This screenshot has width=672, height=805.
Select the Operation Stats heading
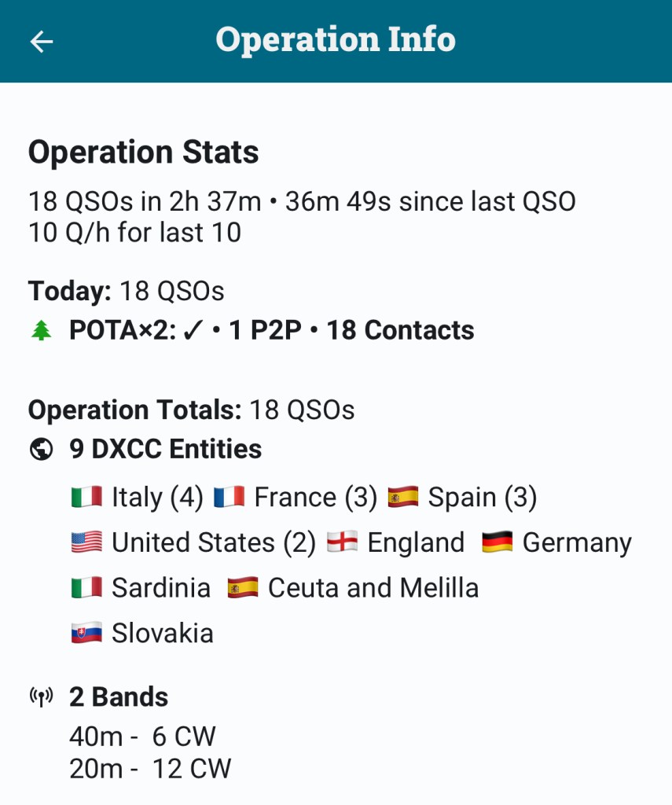click(143, 153)
